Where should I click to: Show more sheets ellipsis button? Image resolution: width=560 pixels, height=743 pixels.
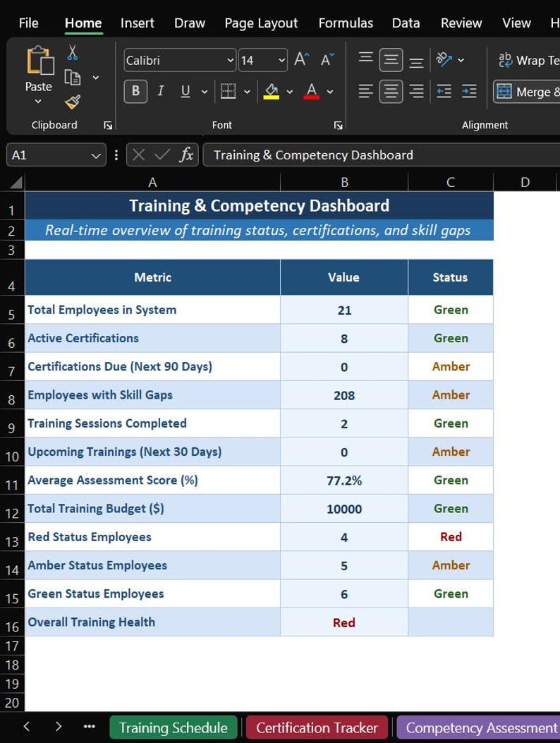[x=89, y=726]
